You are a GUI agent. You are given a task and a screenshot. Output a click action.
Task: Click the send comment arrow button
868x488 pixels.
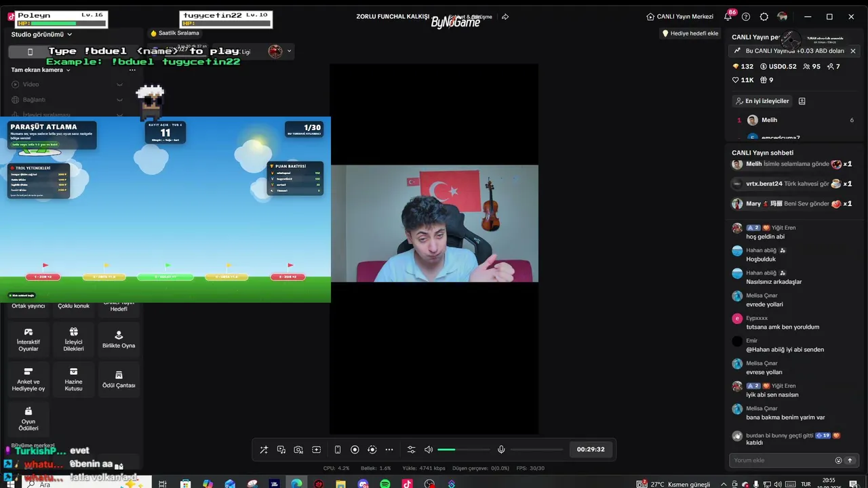tap(850, 460)
